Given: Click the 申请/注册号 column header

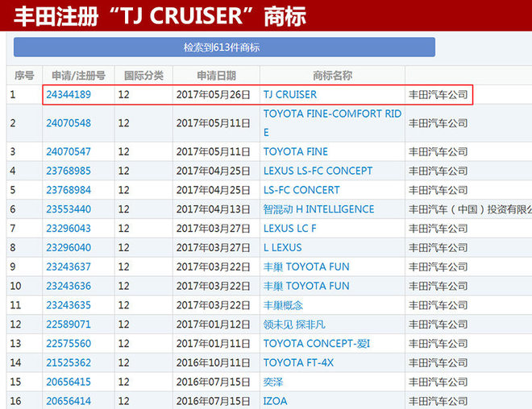Looking at the screenshot, I should 78,75.
